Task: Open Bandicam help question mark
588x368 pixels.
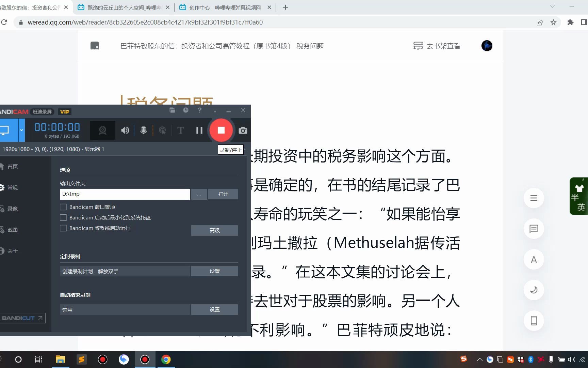Action: (199, 110)
